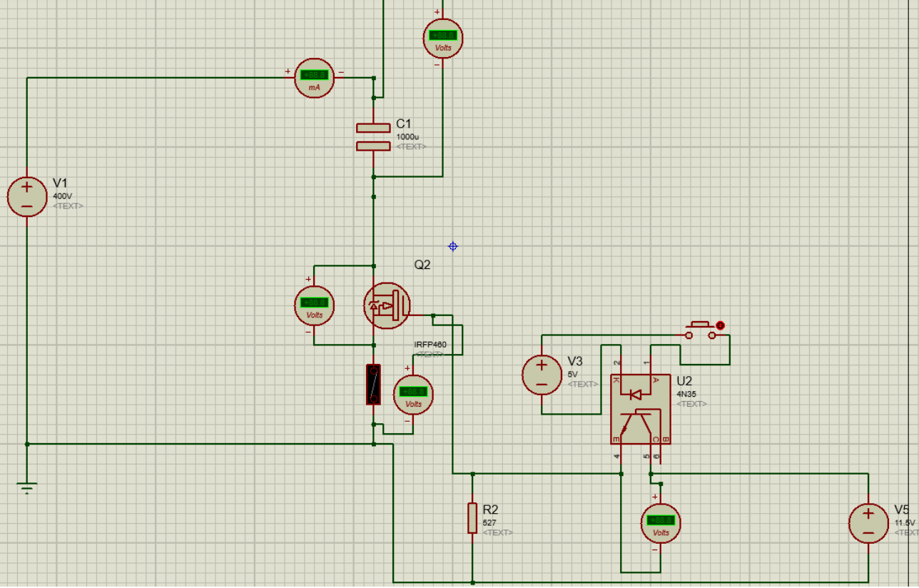The image size is (919, 588).
Task: Click the <TEXT> placeholder under V1
Action: tap(68, 206)
